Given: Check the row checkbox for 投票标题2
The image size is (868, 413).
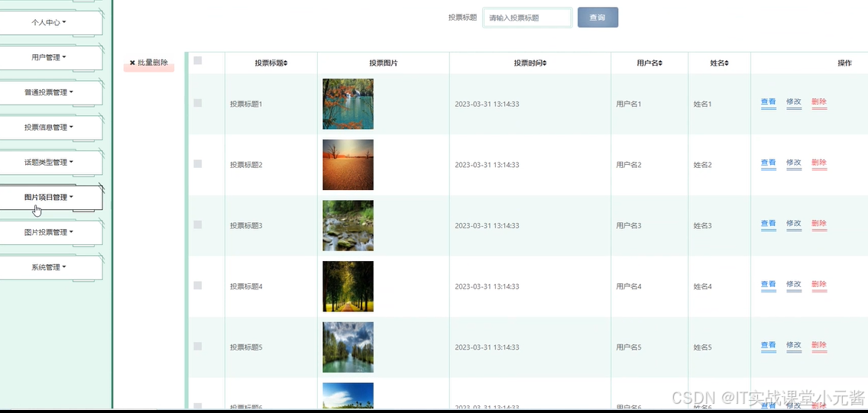Looking at the screenshot, I should pyautogui.click(x=198, y=163).
